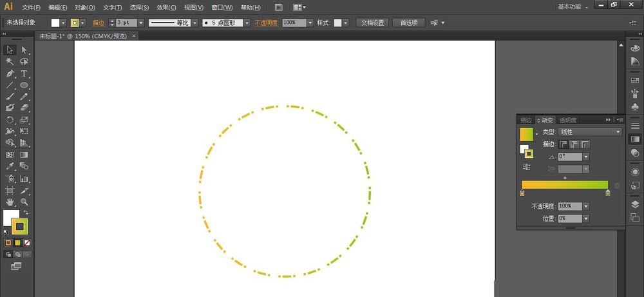Click the 首选项 button
Viewport: 644px width, 297px height.
408,23
